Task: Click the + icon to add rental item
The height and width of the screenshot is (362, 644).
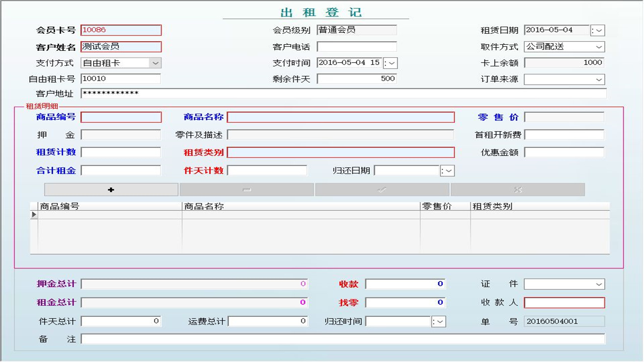Action: point(111,190)
